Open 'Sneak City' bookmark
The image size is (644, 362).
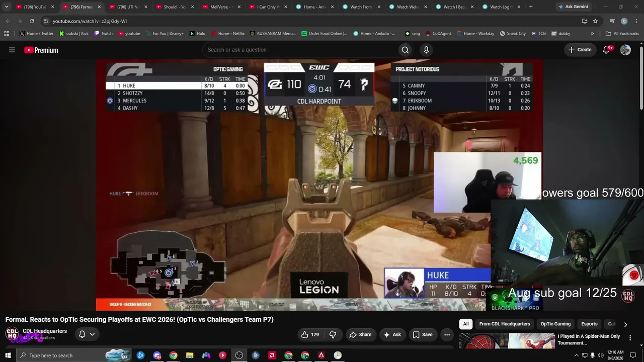pos(512,34)
